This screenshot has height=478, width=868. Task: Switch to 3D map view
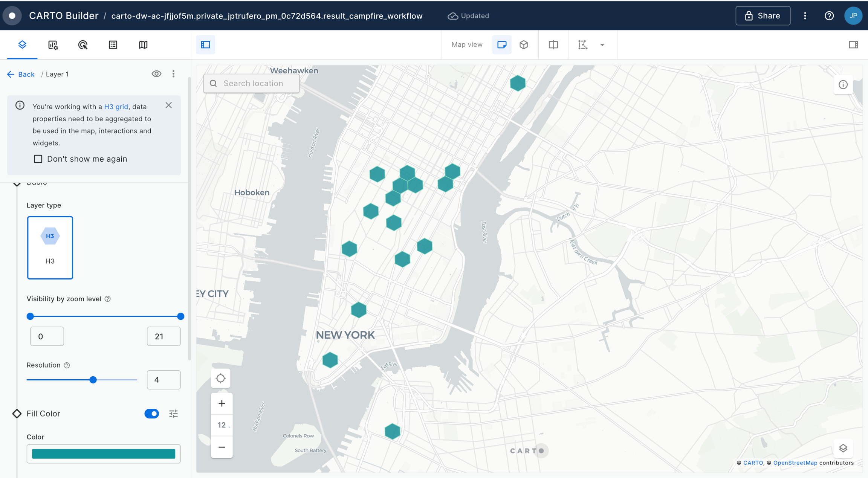[x=524, y=45]
